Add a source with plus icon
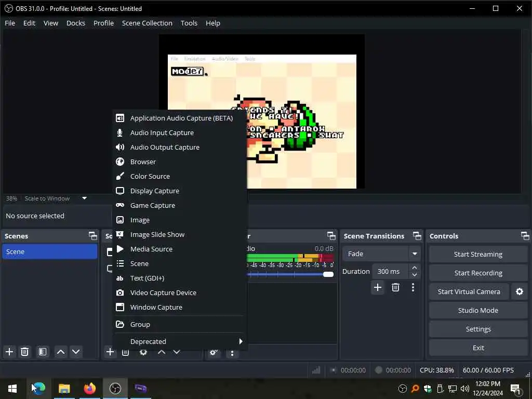Image resolution: width=532 pixels, height=399 pixels. pyautogui.click(x=110, y=352)
